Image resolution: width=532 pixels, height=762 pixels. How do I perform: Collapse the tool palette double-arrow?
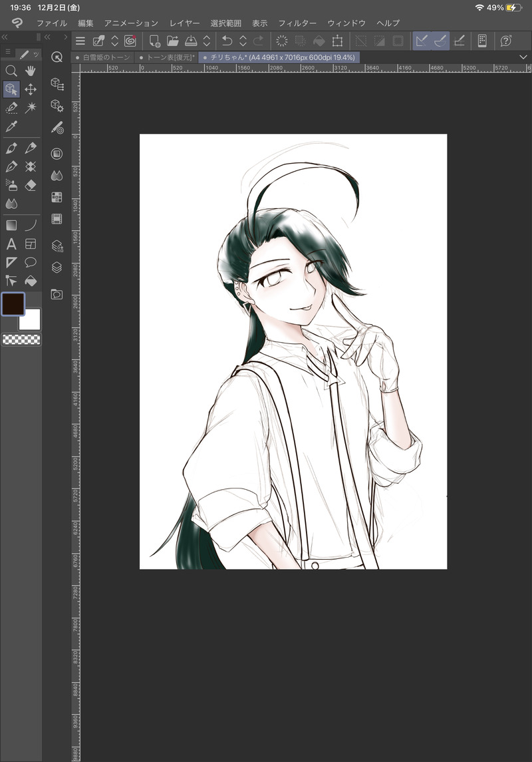point(5,37)
